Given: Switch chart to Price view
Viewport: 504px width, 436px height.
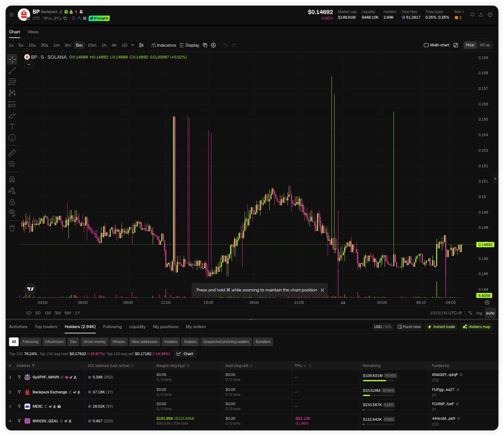Looking at the screenshot, I should click(x=470, y=45).
